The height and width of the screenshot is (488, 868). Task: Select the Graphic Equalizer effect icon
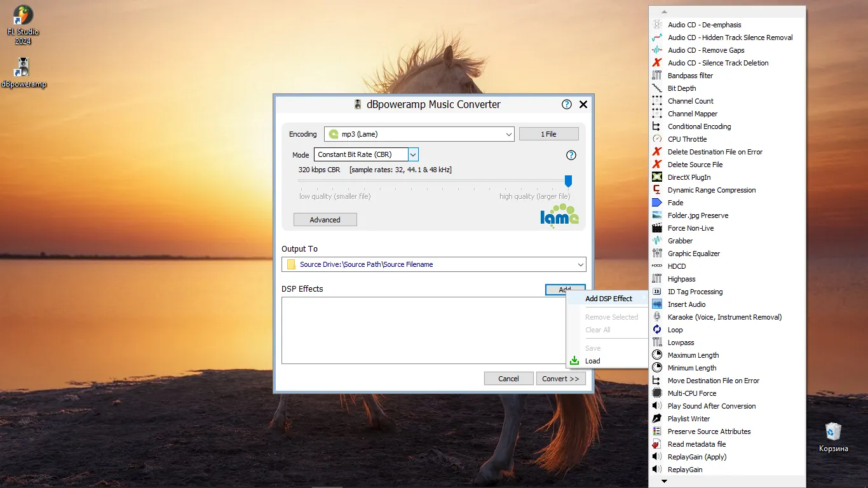[657, 254]
